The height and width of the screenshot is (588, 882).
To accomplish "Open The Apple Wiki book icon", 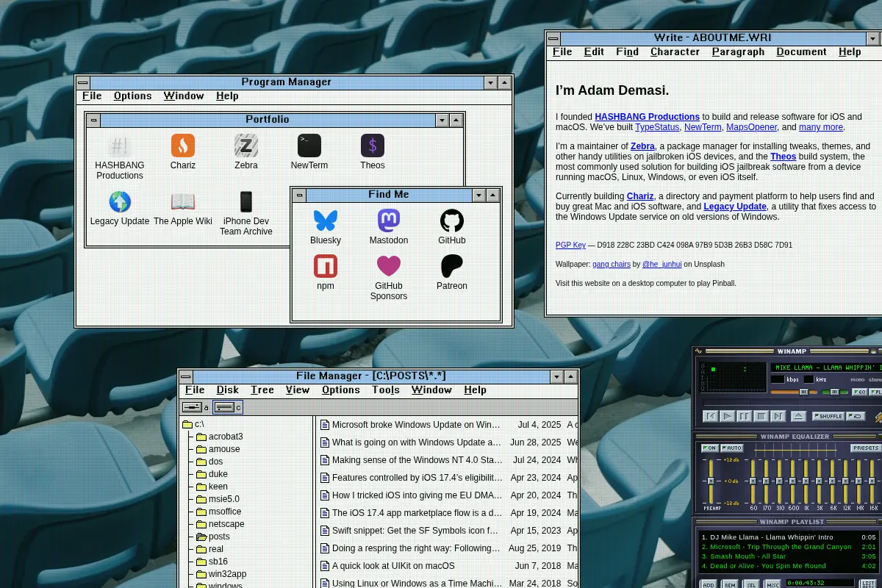I will 183,208.
